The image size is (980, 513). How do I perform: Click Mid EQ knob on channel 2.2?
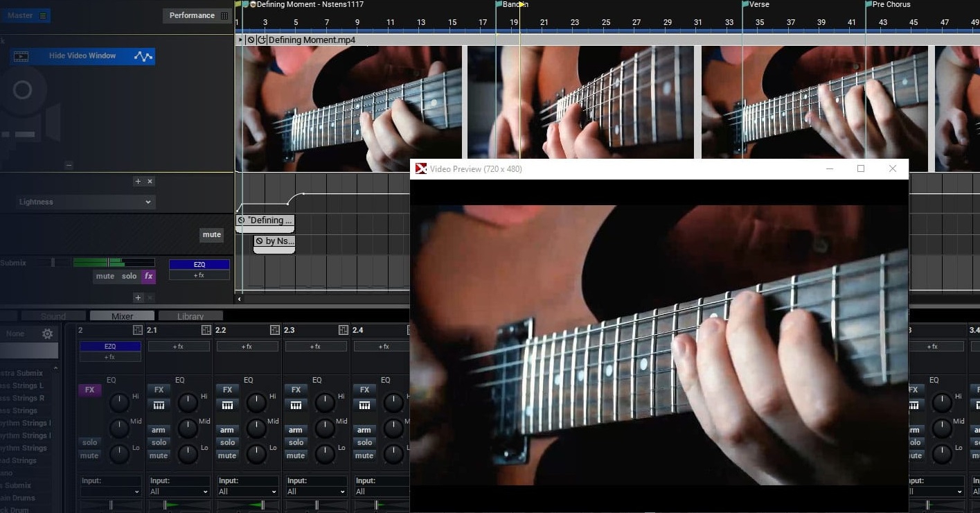pyautogui.click(x=256, y=428)
